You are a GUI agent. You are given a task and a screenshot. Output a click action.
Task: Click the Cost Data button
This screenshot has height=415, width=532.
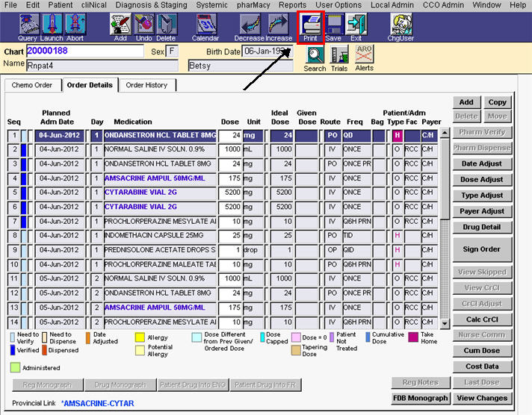pos(482,366)
